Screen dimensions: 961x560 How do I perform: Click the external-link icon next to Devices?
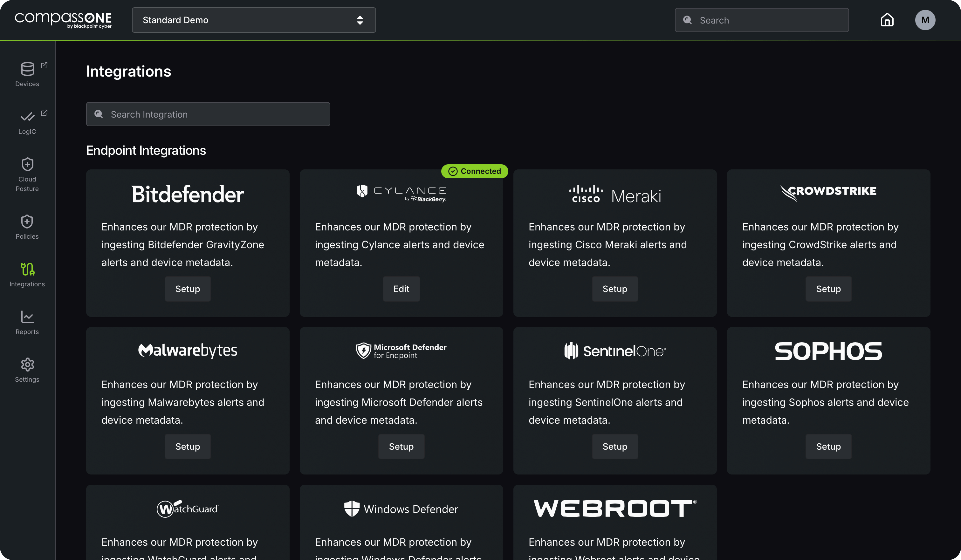44,65
